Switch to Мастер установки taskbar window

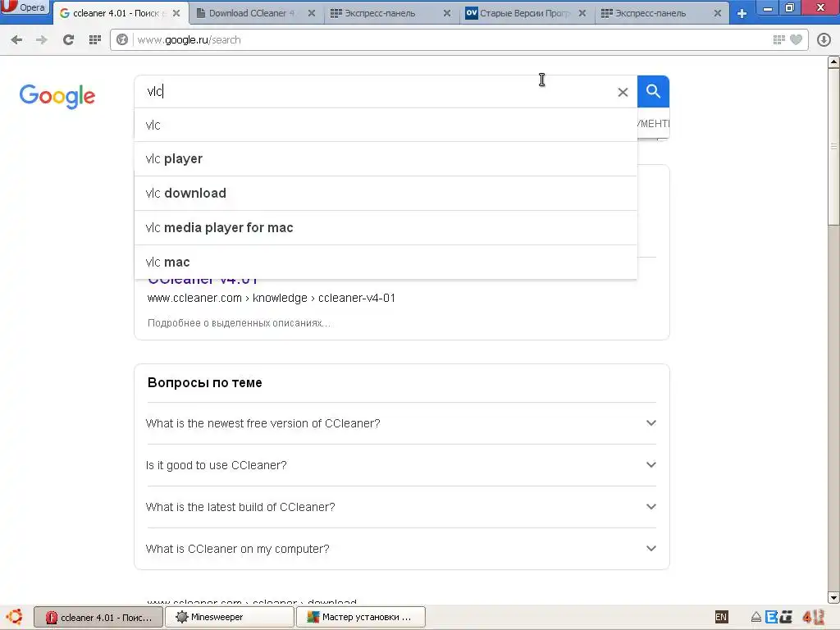coord(361,617)
